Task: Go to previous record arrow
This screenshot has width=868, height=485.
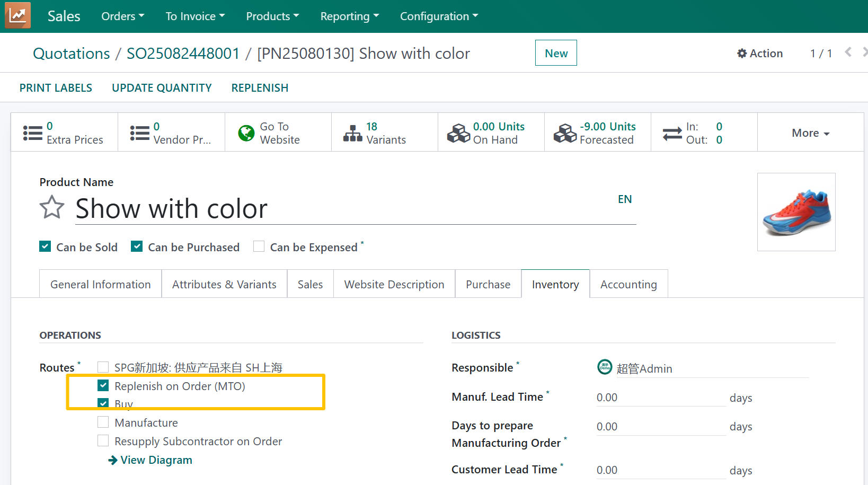Action: point(848,52)
